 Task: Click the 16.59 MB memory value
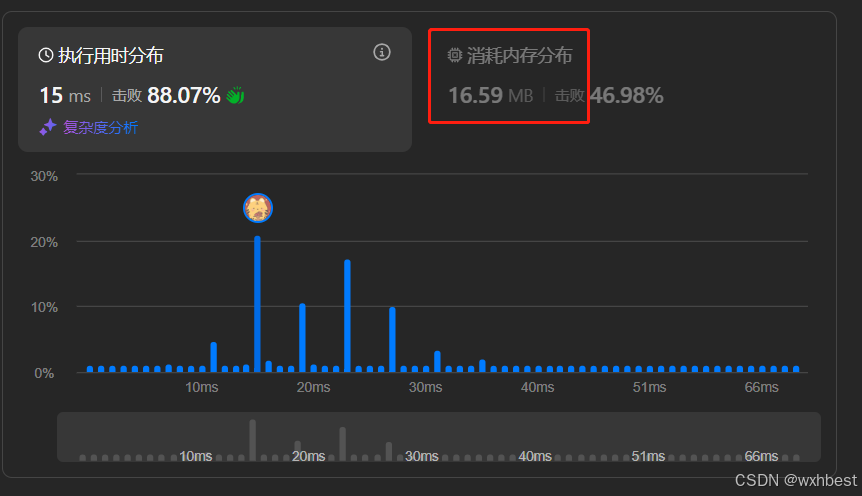pos(491,96)
